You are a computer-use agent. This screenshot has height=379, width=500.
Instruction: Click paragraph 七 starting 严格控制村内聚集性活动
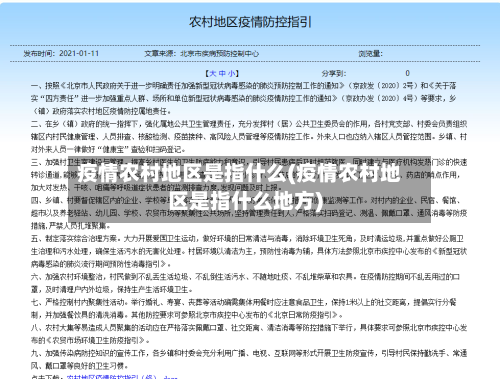pyautogui.click(x=244, y=308)
